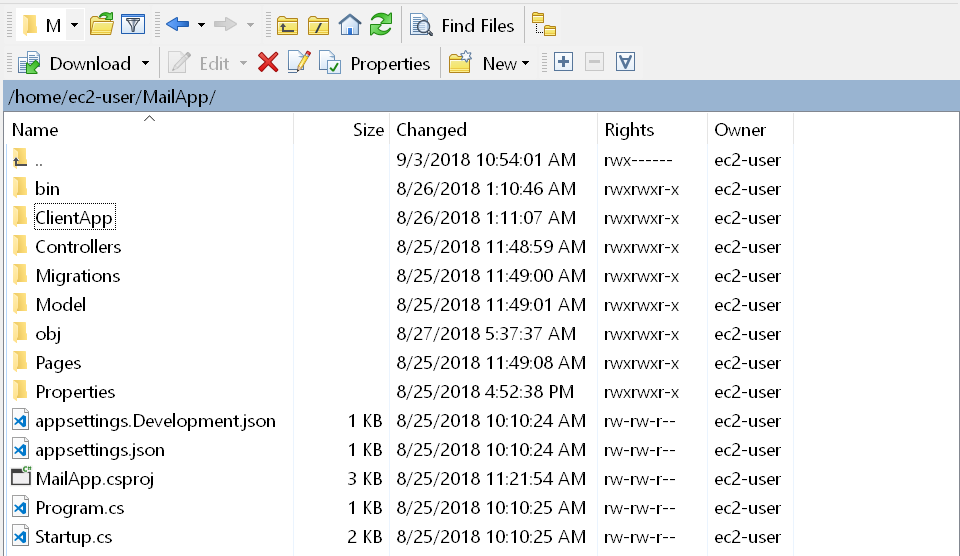The image size is (960, 556).
Task: Expand the New dropdown arrow
Action: click(x=525, y=63)
